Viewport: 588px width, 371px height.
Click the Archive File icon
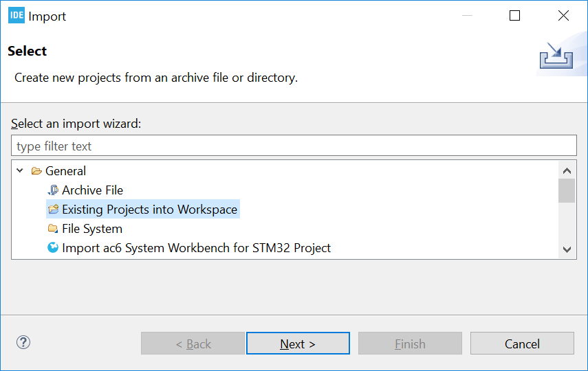[53, 190]
